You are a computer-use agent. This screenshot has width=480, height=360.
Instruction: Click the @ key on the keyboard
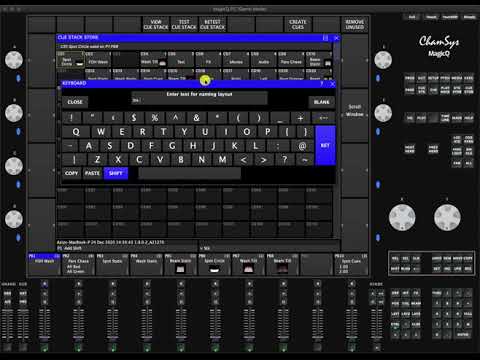point(302,146)
